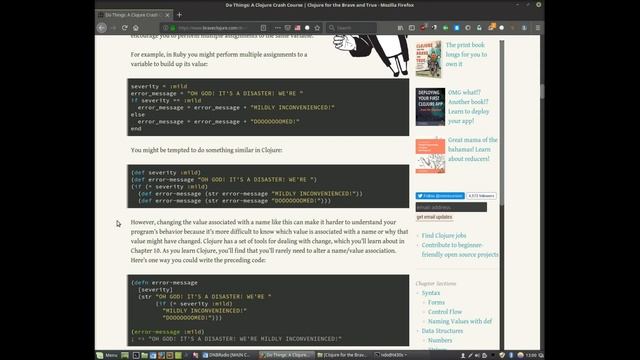Open the Firefox home page icon
Viewport: 640px width, 360px height.
coord(136,28)
